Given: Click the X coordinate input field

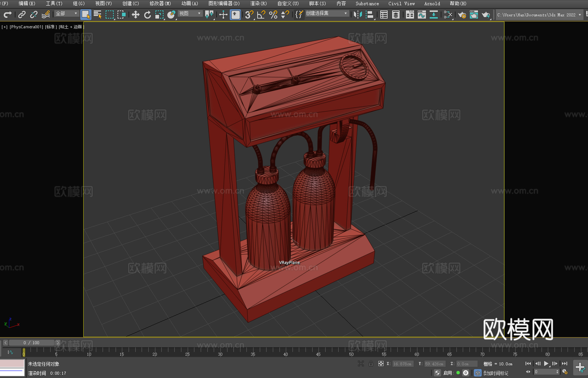Looking at the screenshot, I should coord(403,364).
